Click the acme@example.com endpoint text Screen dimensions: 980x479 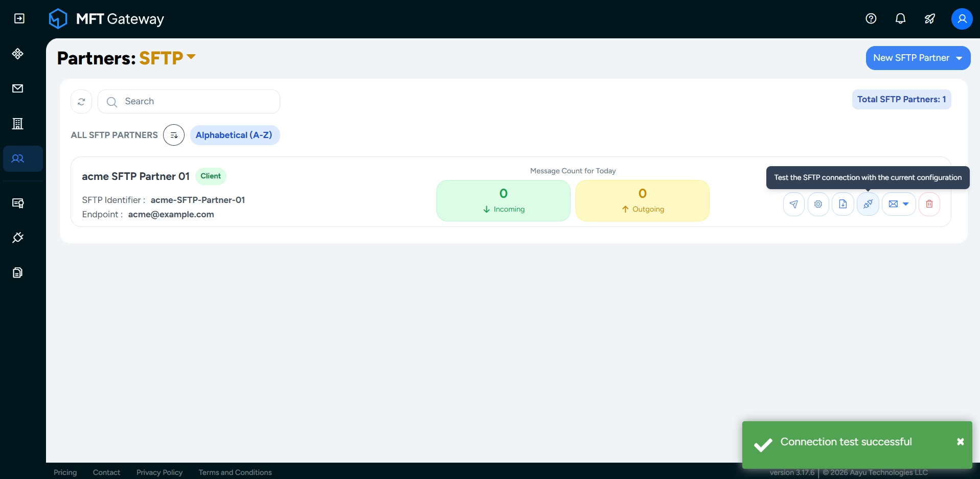(x=171, y=214)
